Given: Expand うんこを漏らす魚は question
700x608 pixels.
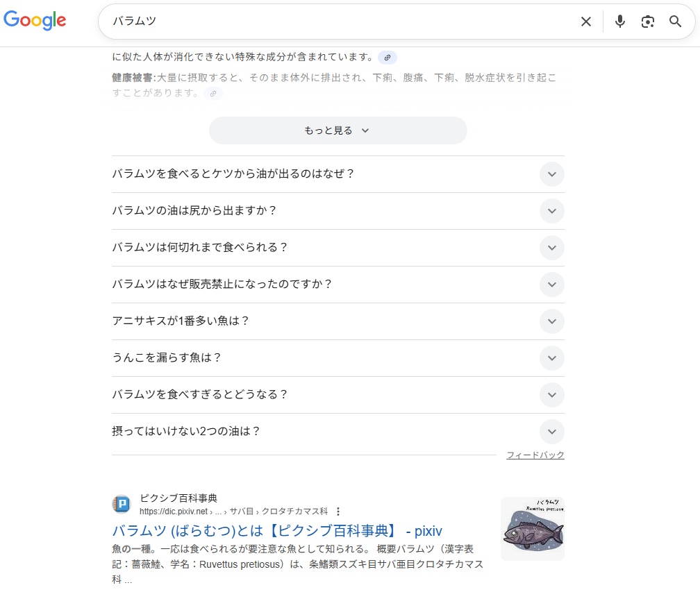Looking at the screenshot, I should (551, 358).
